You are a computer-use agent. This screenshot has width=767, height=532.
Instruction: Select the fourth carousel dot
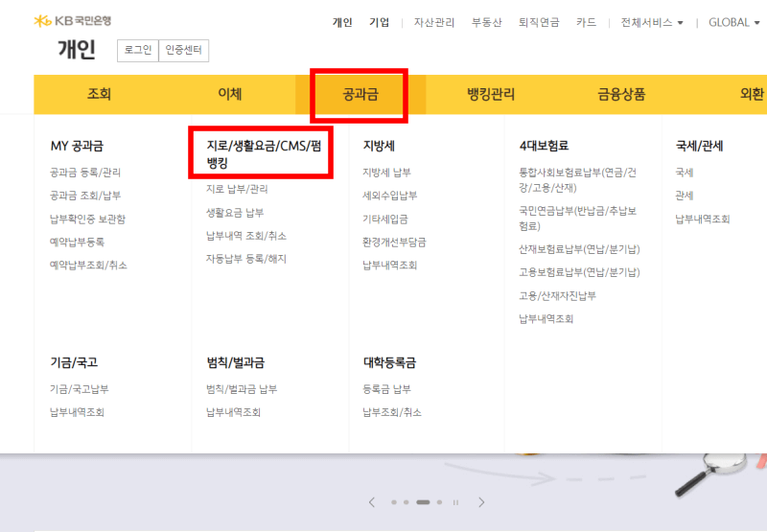click(x=439, y=502)
